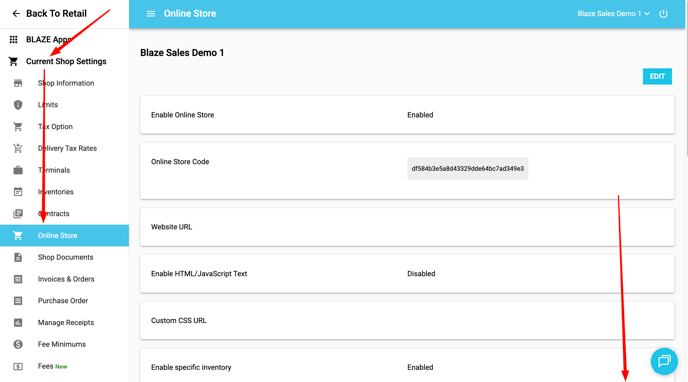Click the Current Shop Settings cart icon
This screenshot has width=688, height=382.
[13, 61]
